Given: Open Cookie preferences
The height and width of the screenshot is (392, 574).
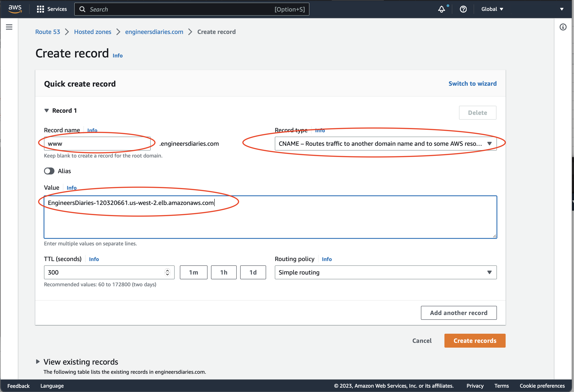Looking at the screenshot, I should point(542,386).
